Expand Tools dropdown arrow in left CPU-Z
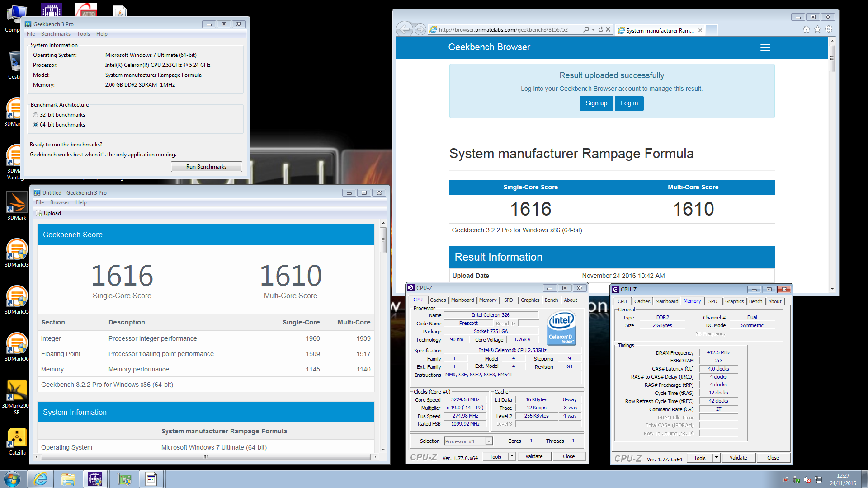Screen dimensions: 868x488 point(512,456)
